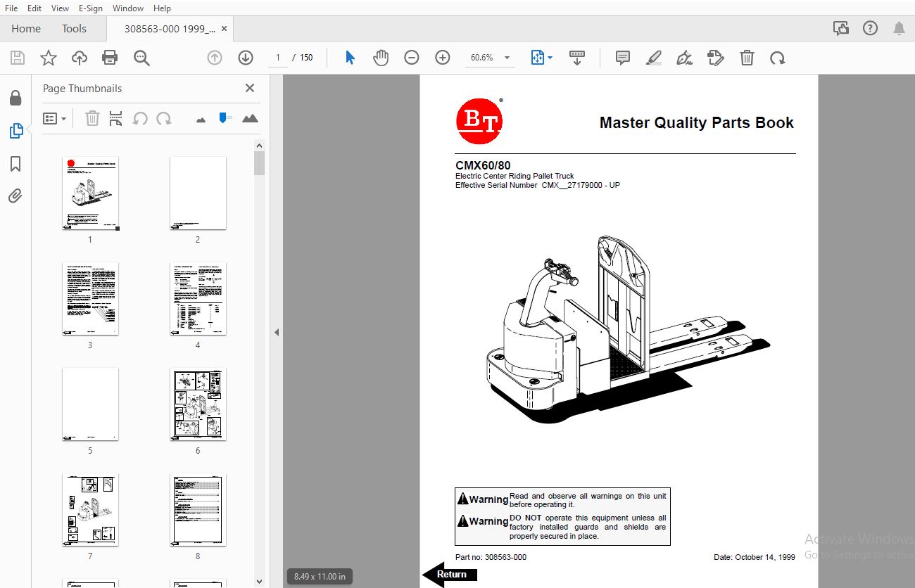Screen dimensions: 915x588
Task: Open the Attachments paperclip panel
Action: tap(15, 196)
